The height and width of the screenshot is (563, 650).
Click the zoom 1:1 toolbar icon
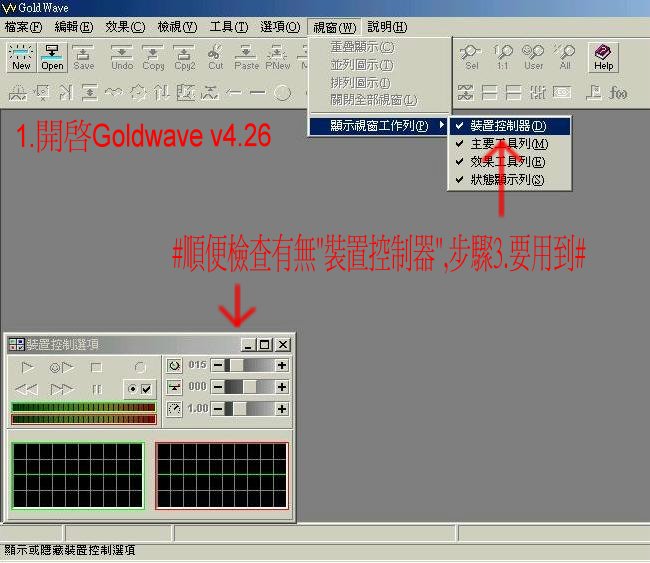(503, 58)
